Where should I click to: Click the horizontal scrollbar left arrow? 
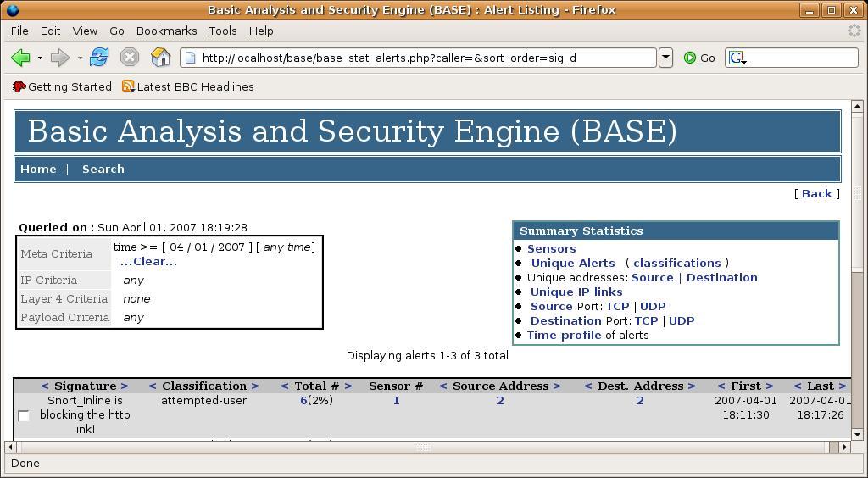pos(10,447)
